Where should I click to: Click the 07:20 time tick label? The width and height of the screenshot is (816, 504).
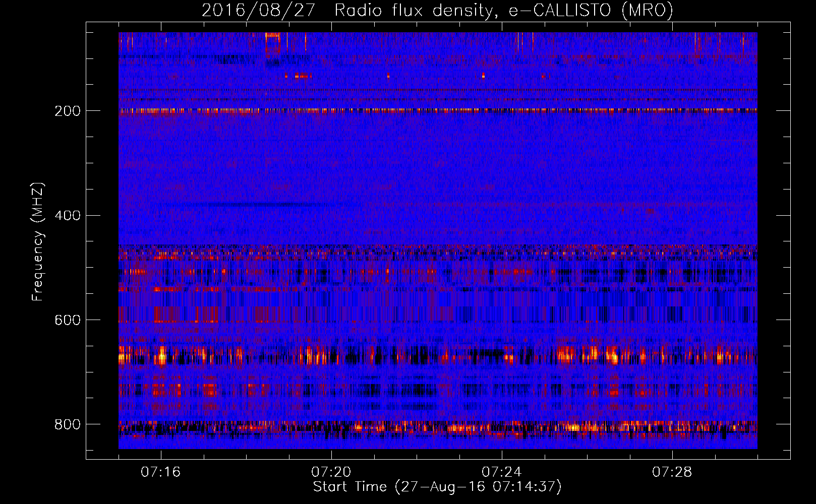coord(331,472)
